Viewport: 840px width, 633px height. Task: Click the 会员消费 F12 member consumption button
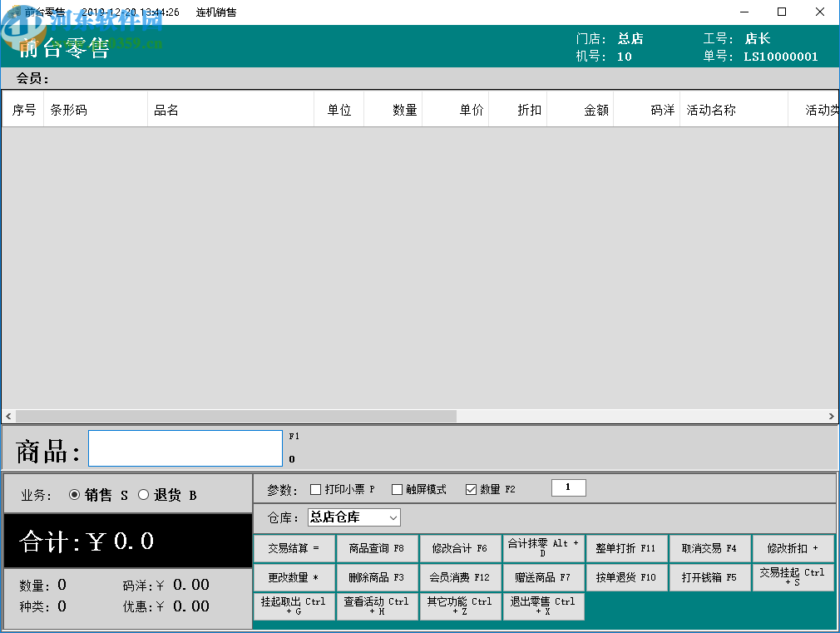coord(460,577)
